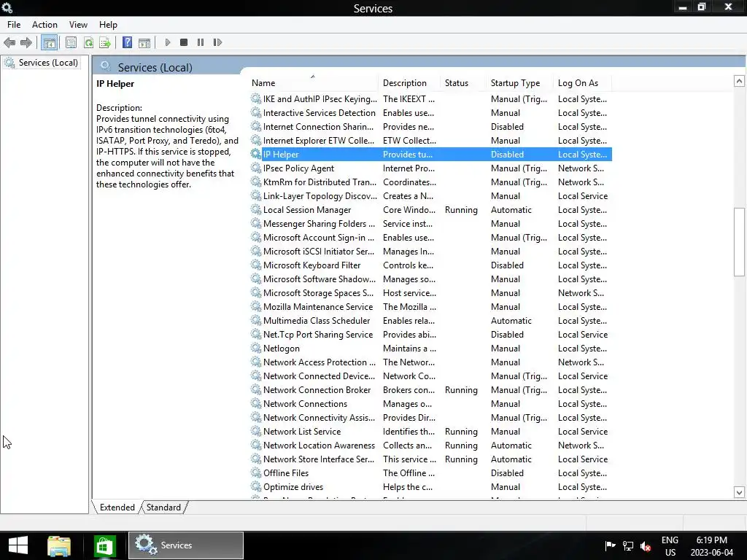
Task: Click the Forward arrow toolbar icon
Action: point(26,42)
